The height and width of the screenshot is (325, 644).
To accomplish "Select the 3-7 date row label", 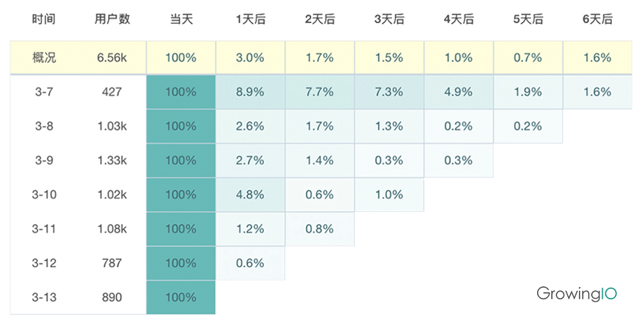I will pyautogui.click(x=44, y=92).
